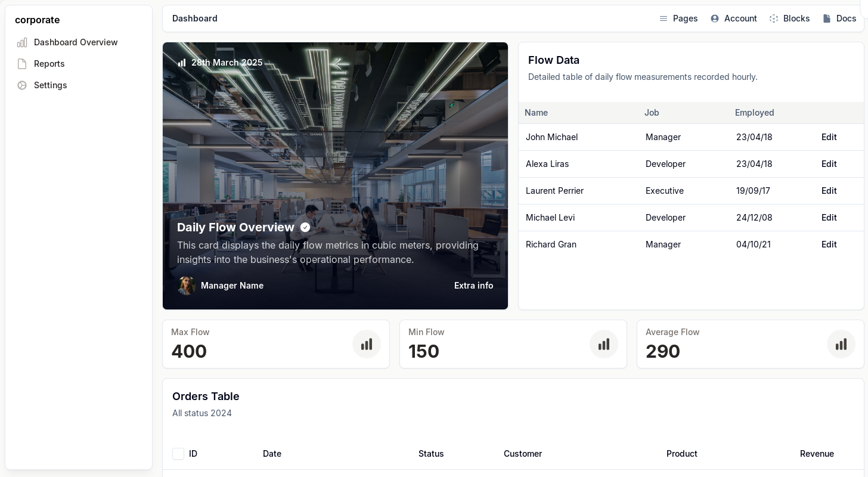Click the verified badge beside Daily Flow Overview
Viewport: 868px width, 477px height.
[x=305, y=227]
